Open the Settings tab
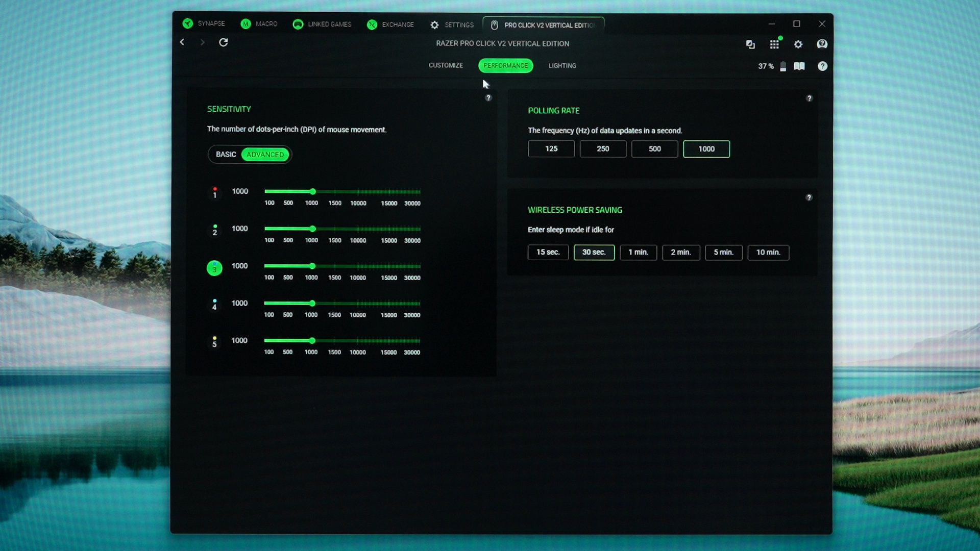 tap(452, 24)
